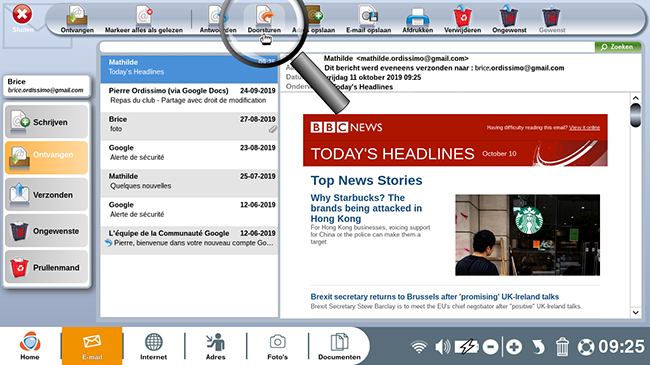
Task: Click the email scrollbar down arrow
Action: [635, 313]
